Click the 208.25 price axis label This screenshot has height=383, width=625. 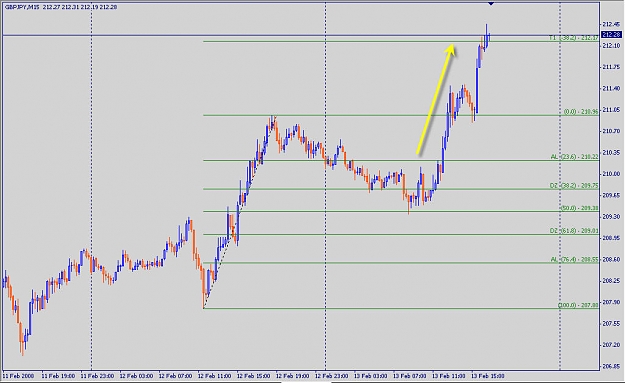point(611,281)
